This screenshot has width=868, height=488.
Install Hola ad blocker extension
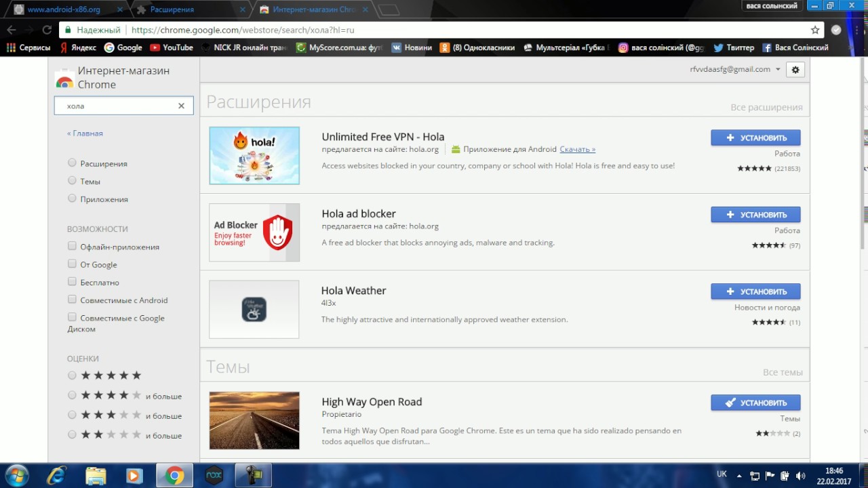click(755, 214)
